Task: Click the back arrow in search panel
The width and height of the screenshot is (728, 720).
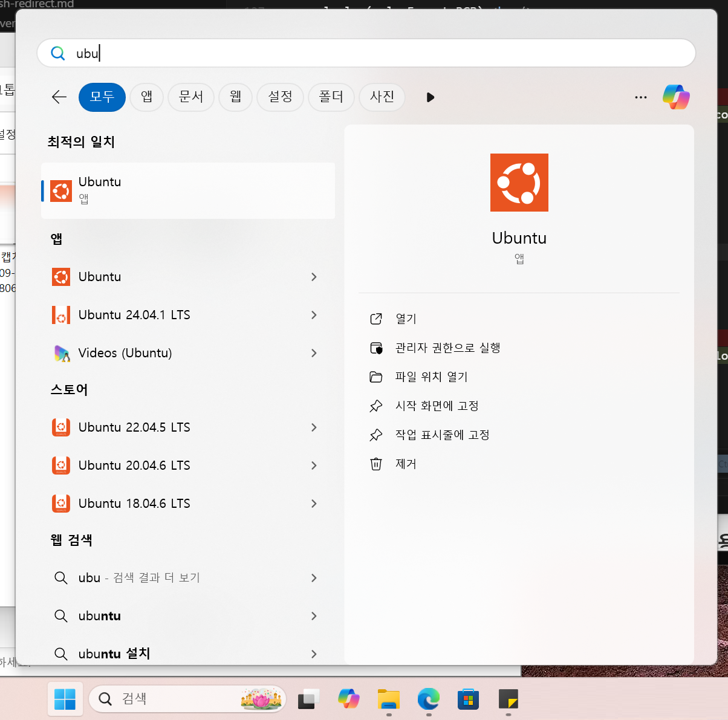Action: click(x=59, y=97)
